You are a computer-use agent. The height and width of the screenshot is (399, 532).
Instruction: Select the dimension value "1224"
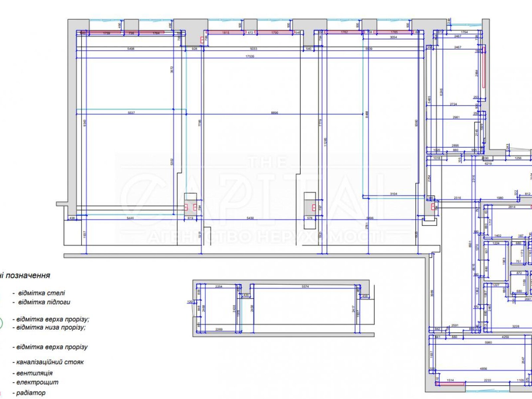coord(496,243)
